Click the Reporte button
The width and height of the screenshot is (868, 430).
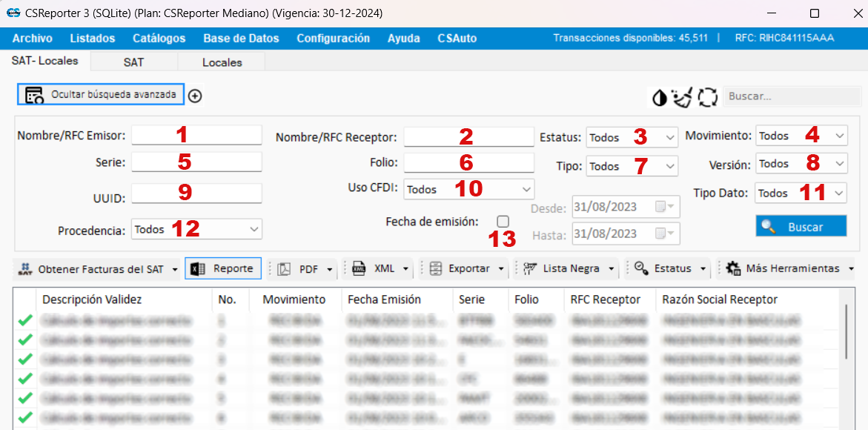[223, 268]
